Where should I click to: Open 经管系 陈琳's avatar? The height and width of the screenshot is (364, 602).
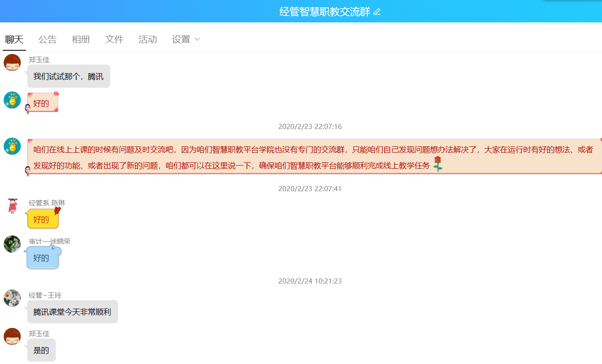point(12,206)
